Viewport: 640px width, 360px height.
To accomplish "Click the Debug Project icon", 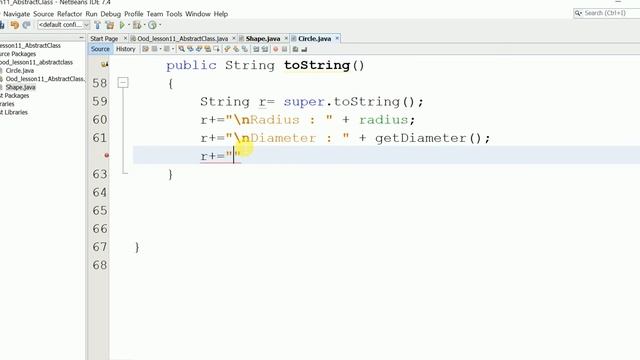I will [137, 25].
